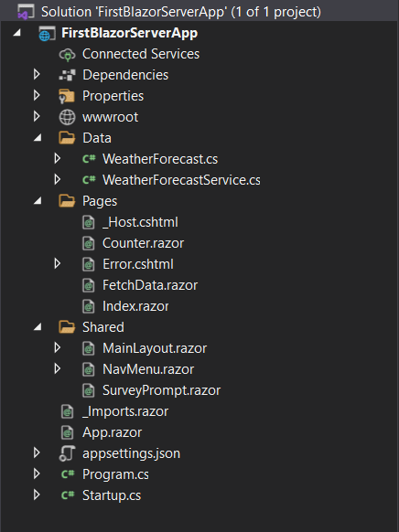The width and height of the screenshot is (399, 532).
Task: Click the Dependencies icon
Action: pos(67,75)
